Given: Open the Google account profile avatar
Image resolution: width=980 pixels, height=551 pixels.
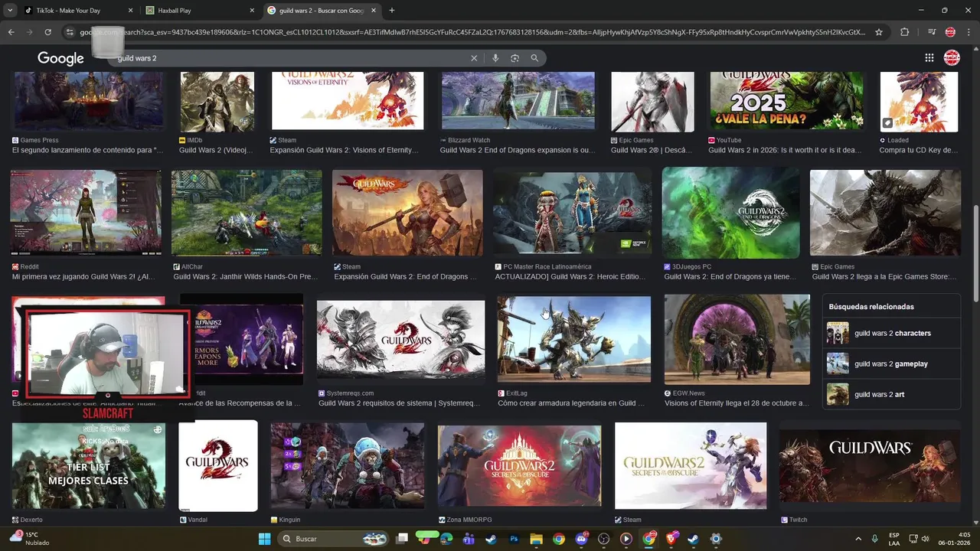Looking at the screenshot, I should click(x=952, y=58).
